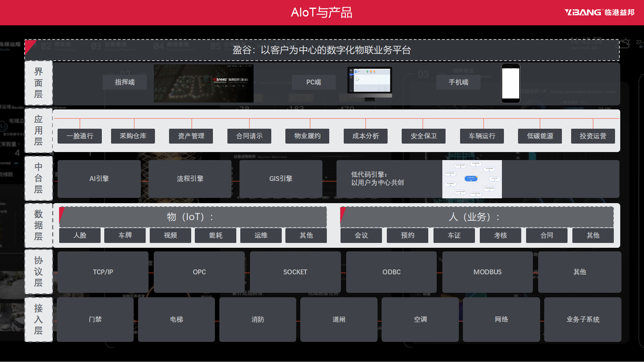The height and width of the screenshot is (362, 644).
Task: Click the 一脸通行 application box
Action: coord(80,136)
